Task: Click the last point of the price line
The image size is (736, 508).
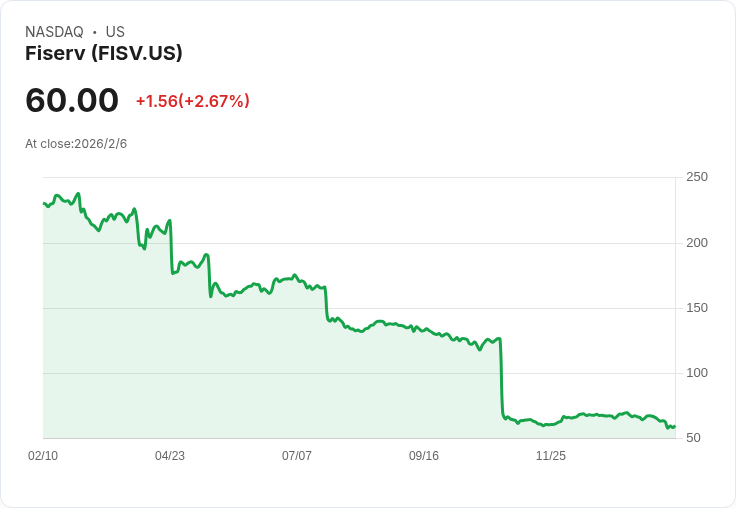Action: click(674, 426)
